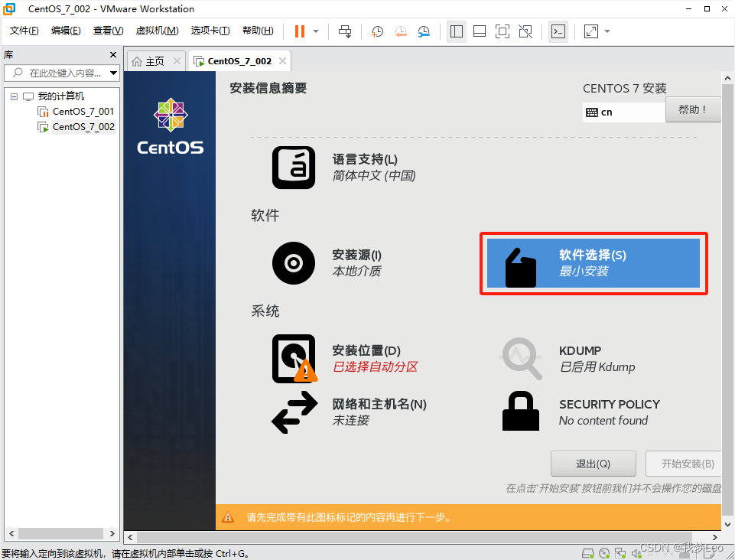Open the 帮助(H) menu

258,31
